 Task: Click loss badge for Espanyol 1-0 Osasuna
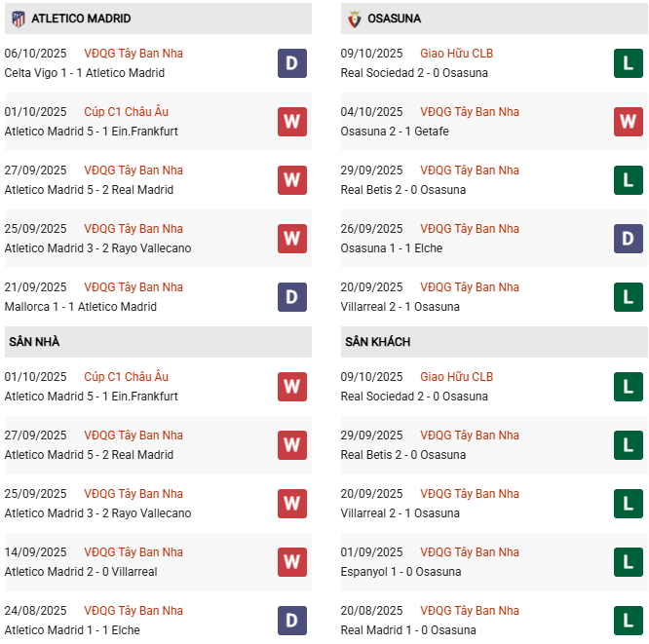tap(628, 562)
